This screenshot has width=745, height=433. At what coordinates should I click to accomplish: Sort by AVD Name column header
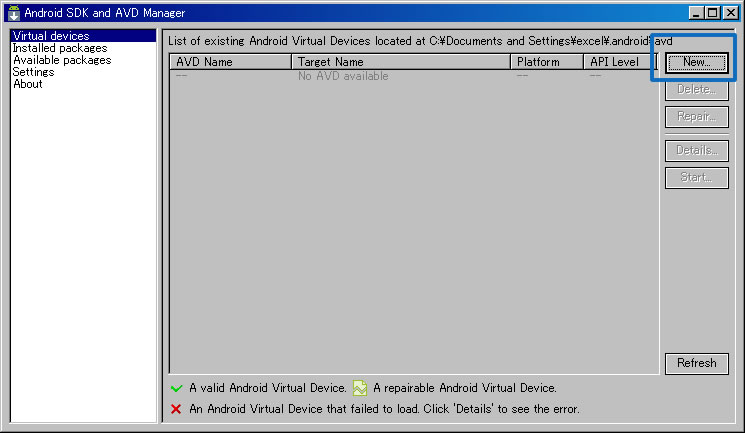click(x=230, y=62)
